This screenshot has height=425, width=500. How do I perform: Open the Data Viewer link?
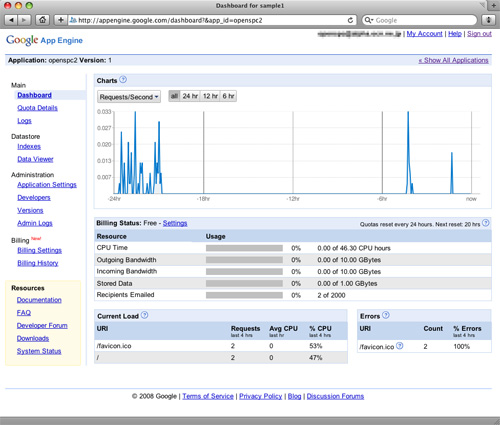[x=35, y=159]
